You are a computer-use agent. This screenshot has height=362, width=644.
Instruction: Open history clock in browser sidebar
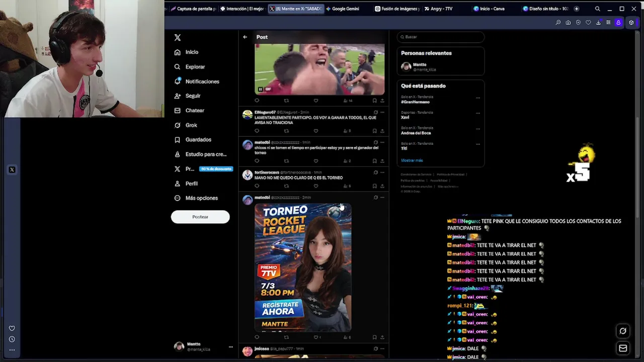coord(12,339)
